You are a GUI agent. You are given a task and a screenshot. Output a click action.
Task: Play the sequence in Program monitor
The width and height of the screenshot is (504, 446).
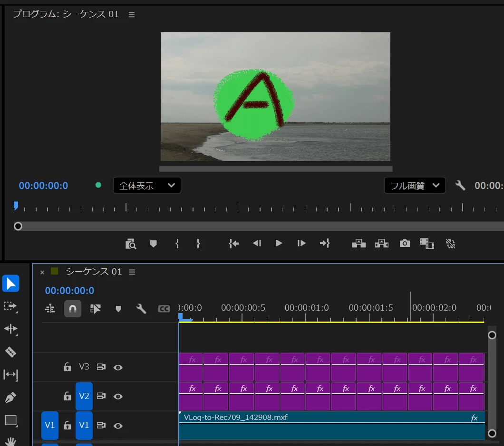279,243
